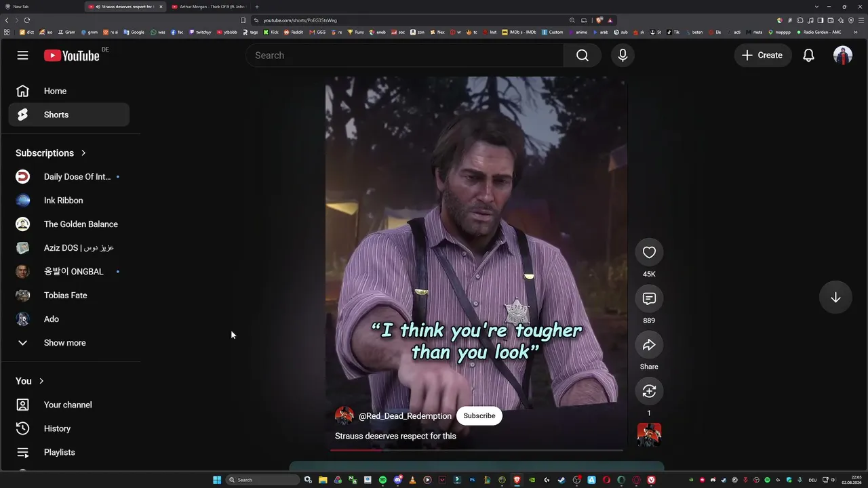The image size is (868, 488).
Task: Open the Brave Rewards triangle icon
Action: (x=610, y=20)
